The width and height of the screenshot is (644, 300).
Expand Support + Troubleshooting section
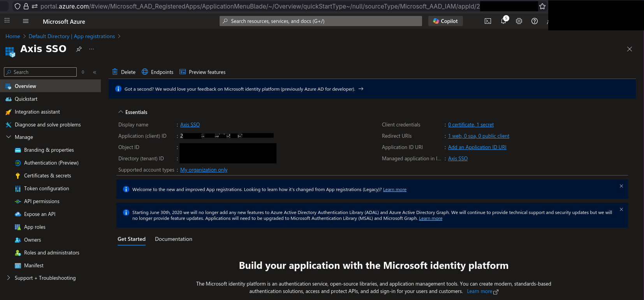pyautogui.click(x=9, y=278)
